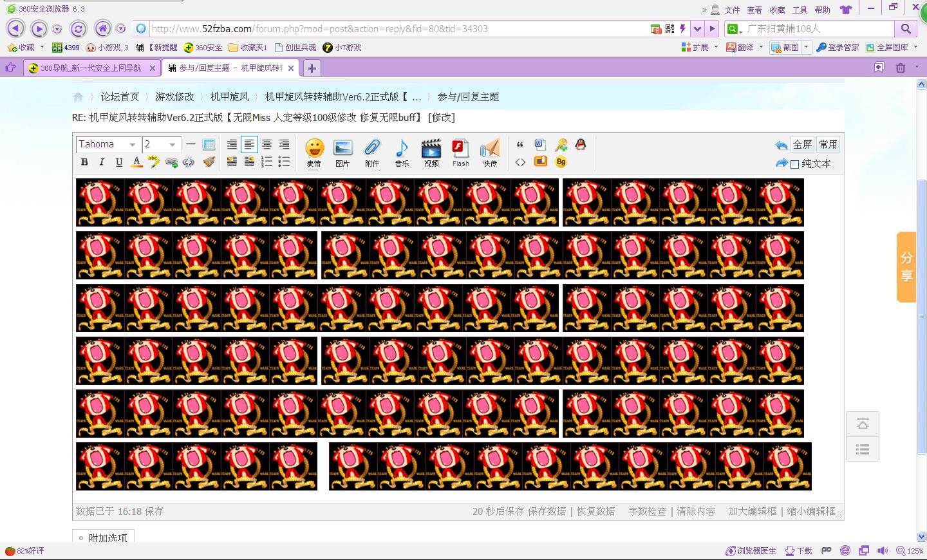Center-align the editor text
The height and width of the screenshot is (560, 927).
coord(267,144)
